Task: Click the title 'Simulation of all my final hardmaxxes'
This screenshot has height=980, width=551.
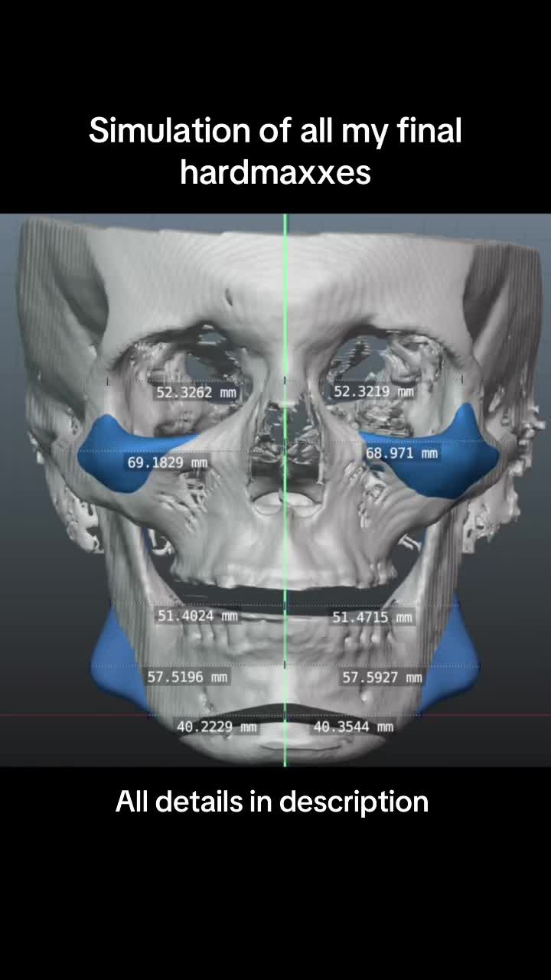Action: (275, 152)
